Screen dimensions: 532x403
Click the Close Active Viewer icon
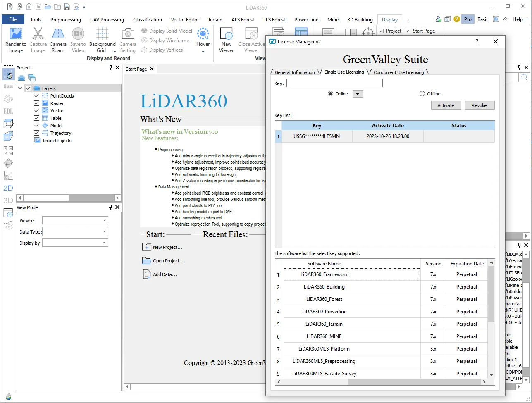(251, 34)
